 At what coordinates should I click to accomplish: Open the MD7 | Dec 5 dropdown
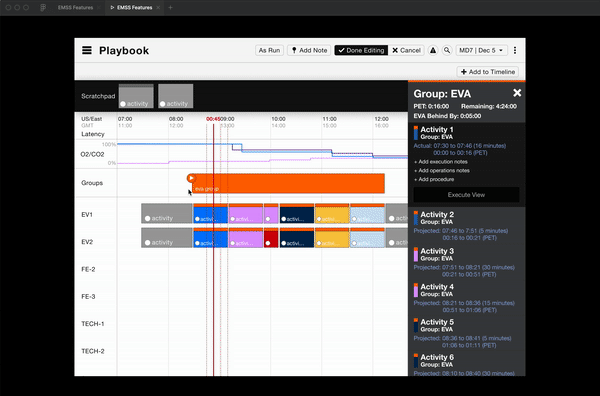click(x=481, y=50)
